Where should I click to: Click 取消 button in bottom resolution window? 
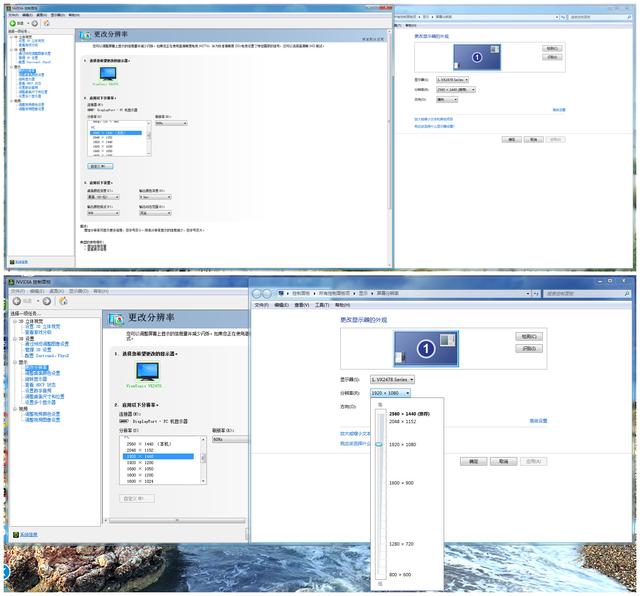click(504, 461)
